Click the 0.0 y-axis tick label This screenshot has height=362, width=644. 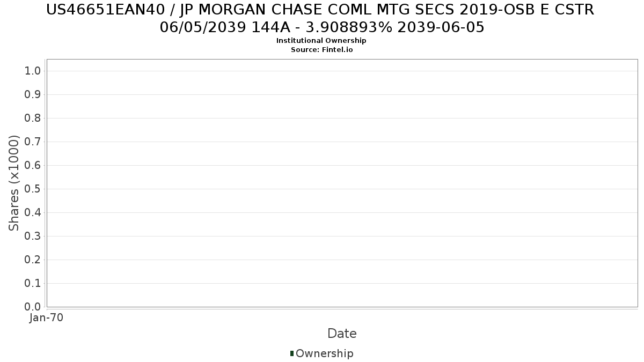point(33,307)
